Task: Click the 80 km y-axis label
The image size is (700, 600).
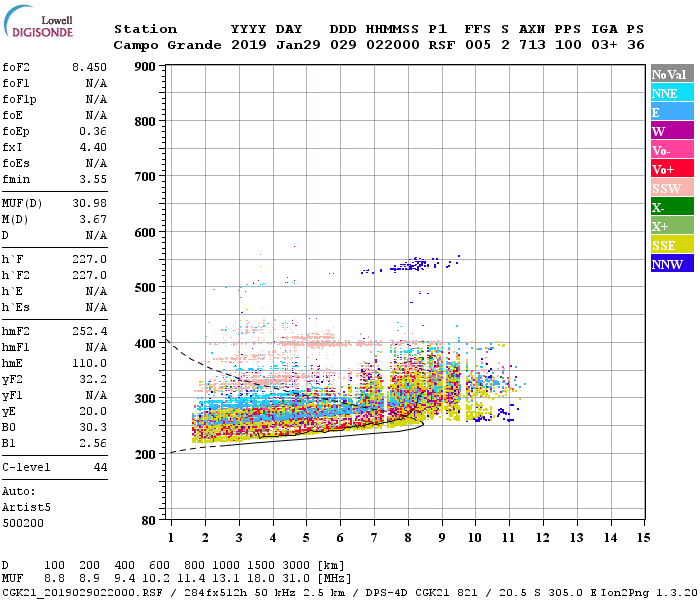Action: pyautogui.click(x=148, y=520)
